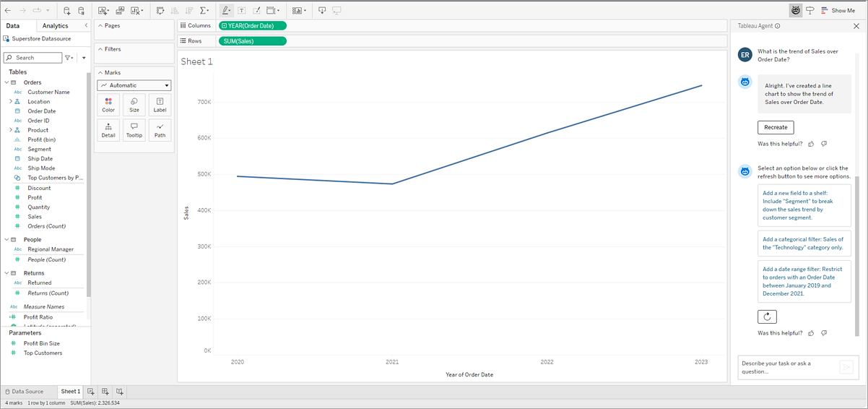Click the Tableau Agent toolbar icon

click(x=795, y=10)
